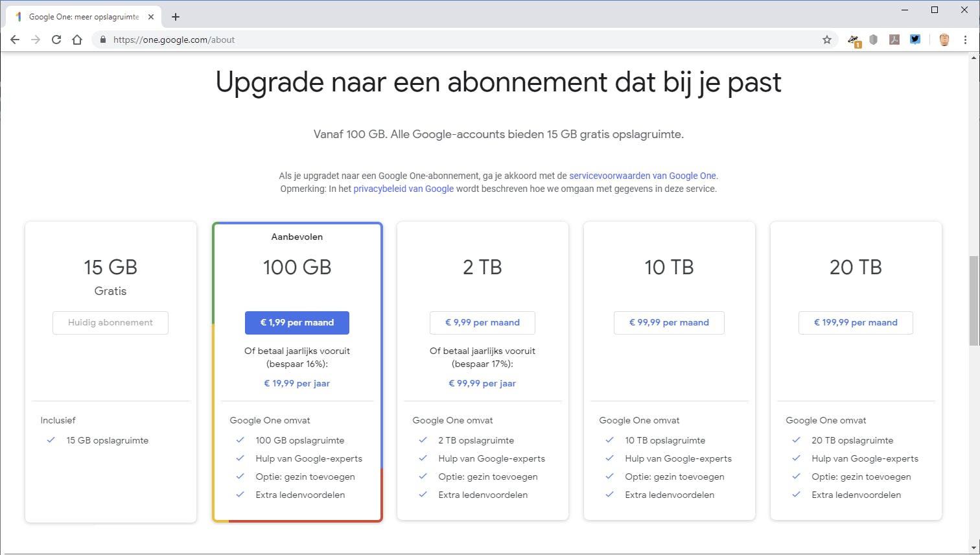This screenshot has width=980, height=555.
Task: Choose € 19,99 per jaar yearly option
Action: (297, 383)
